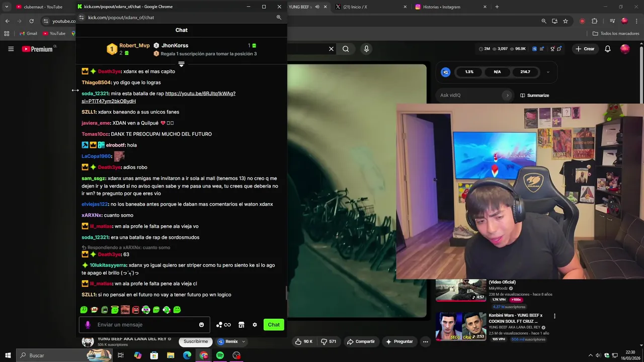Viewport: 644px width, 362px height.
Task: Click the red record extension icon
Action: pos(582,21)
